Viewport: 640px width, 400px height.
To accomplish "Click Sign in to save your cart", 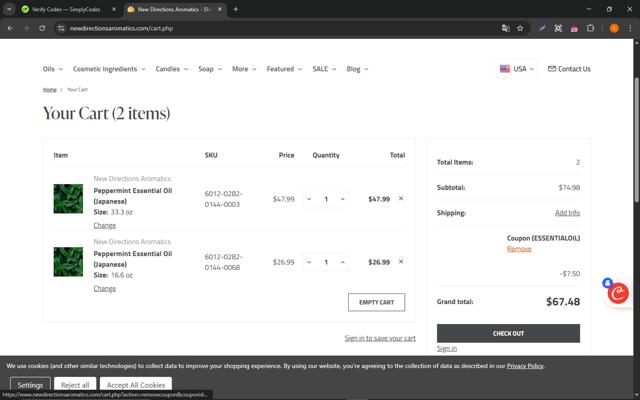I will (x=380, y=338).
